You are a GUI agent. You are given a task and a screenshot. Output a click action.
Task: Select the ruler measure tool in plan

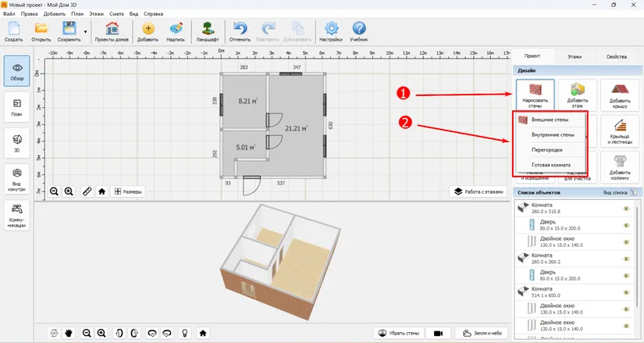tap(87, 191)
